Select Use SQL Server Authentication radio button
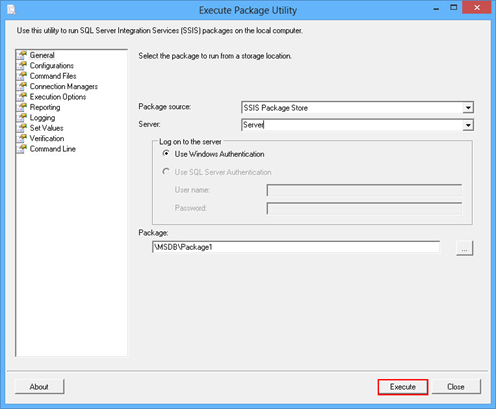The width and height of the screenshot is (496, 409). (x=166, y=172)
